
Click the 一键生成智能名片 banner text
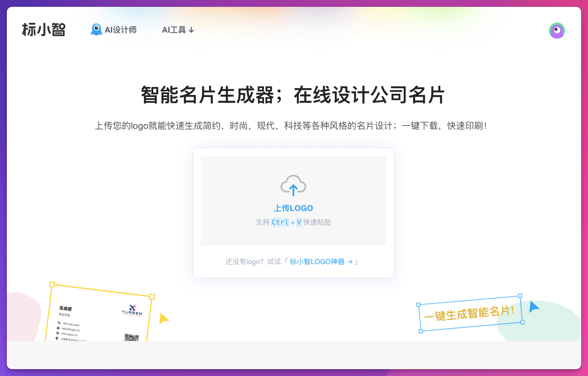(x=469, y=313)
